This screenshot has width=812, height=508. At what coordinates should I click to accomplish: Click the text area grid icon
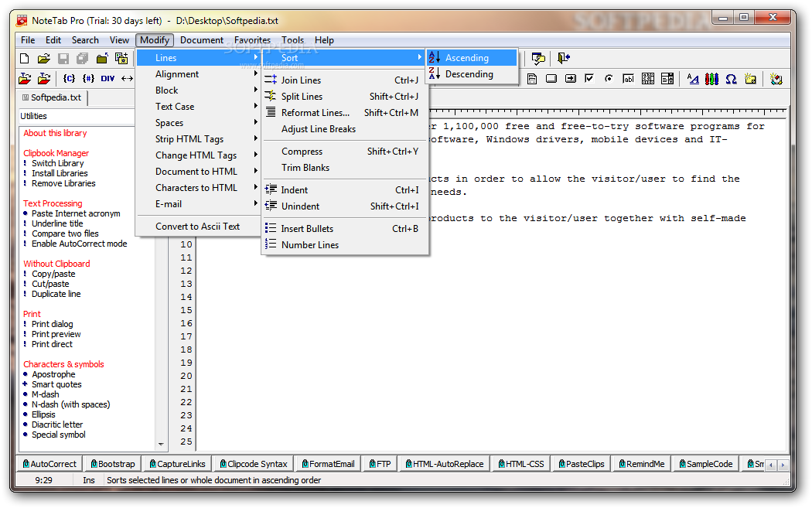pos(648,79)
